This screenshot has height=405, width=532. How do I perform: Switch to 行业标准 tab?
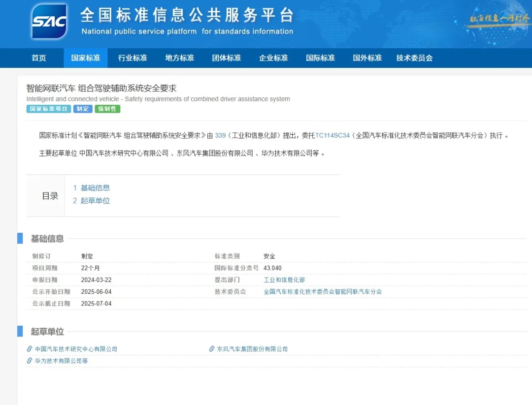click(133, 58)
